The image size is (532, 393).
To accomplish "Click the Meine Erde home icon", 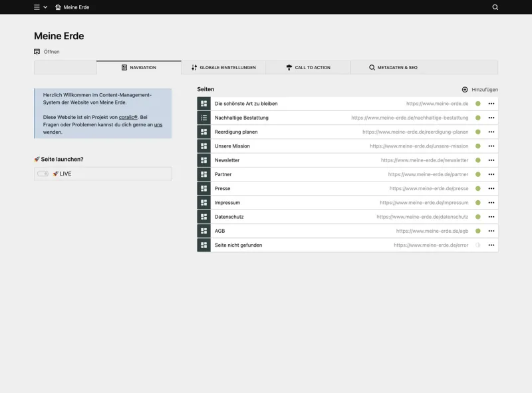I will pyautogui.click(x=57, y=7).
